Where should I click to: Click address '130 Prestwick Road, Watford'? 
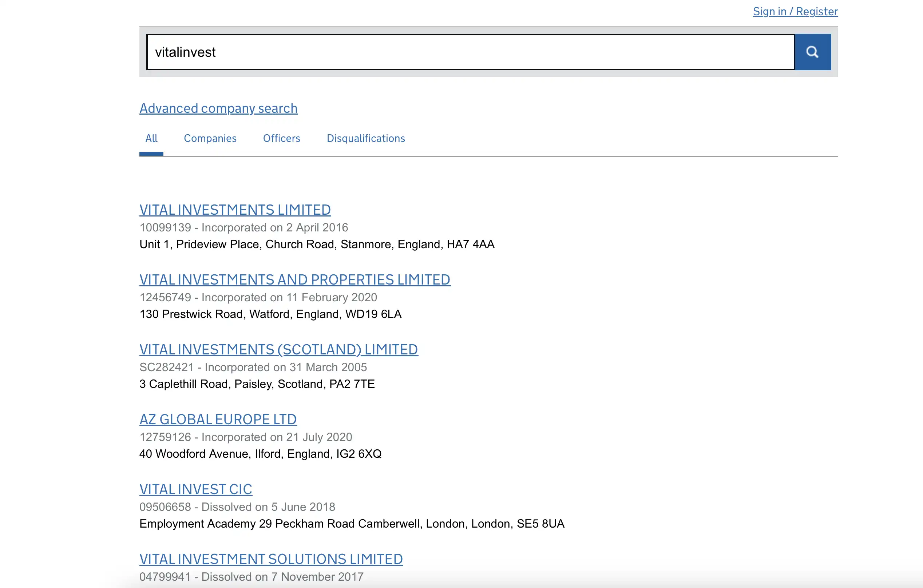[x=271, y=314]
